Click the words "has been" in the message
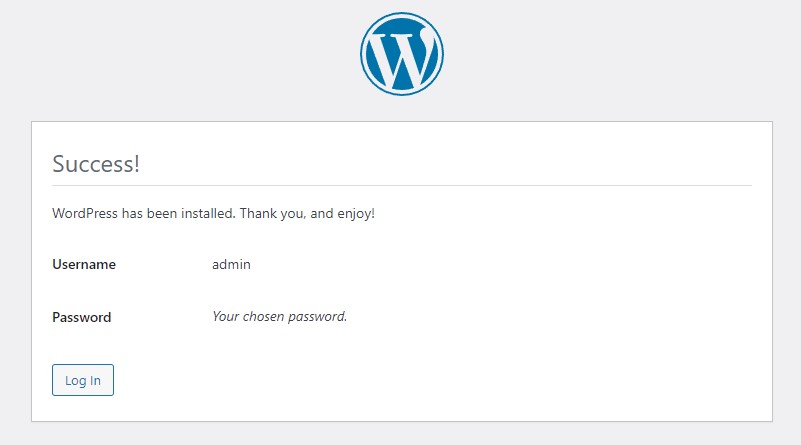Screen dimensions: 801x445 pyautogui.click(x=149, y=213)
